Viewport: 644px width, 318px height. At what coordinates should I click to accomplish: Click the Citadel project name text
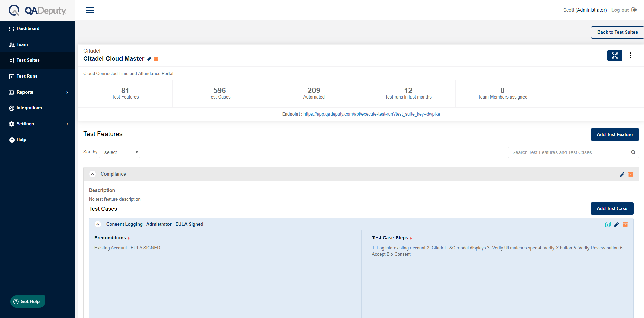point(92,51)
